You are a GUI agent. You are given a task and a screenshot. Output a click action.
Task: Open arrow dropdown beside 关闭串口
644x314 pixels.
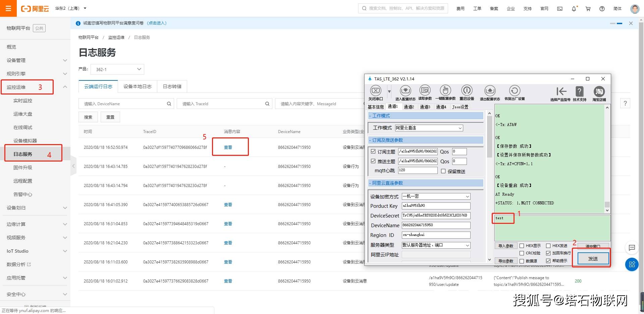tap(389, 91)
